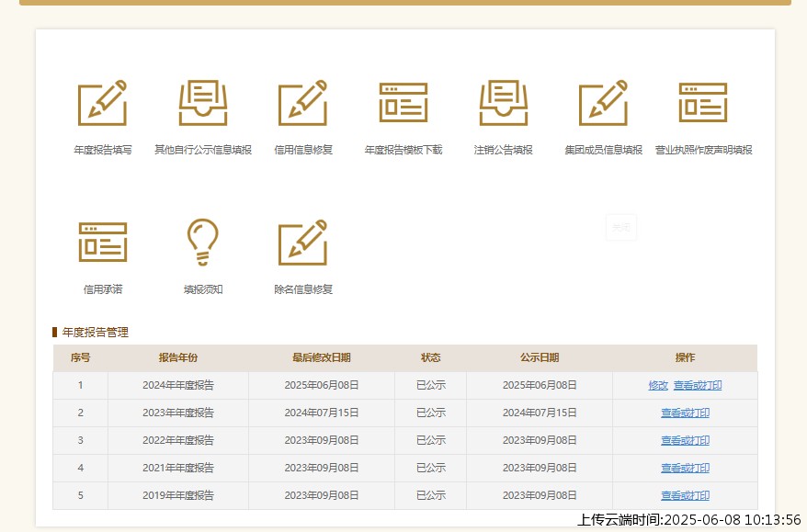Click the 年度报告填写 label

(102, 150)
